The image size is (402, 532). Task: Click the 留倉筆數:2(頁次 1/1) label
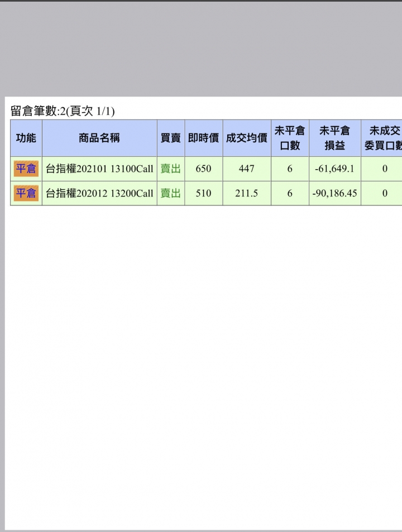[63, 111]
